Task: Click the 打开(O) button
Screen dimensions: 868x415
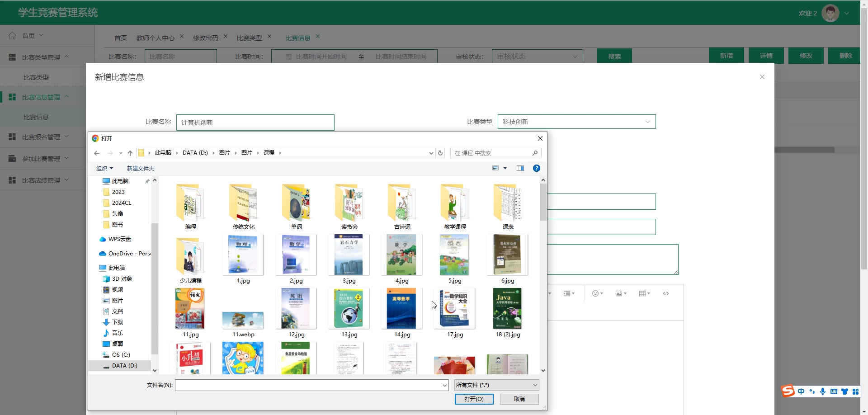Action: tap(474, 399)
